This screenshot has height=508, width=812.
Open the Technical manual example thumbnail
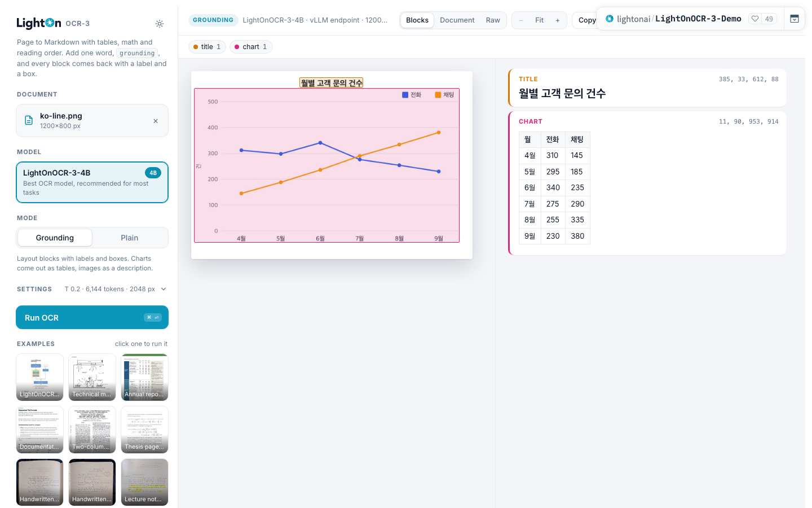coord(92,377)
